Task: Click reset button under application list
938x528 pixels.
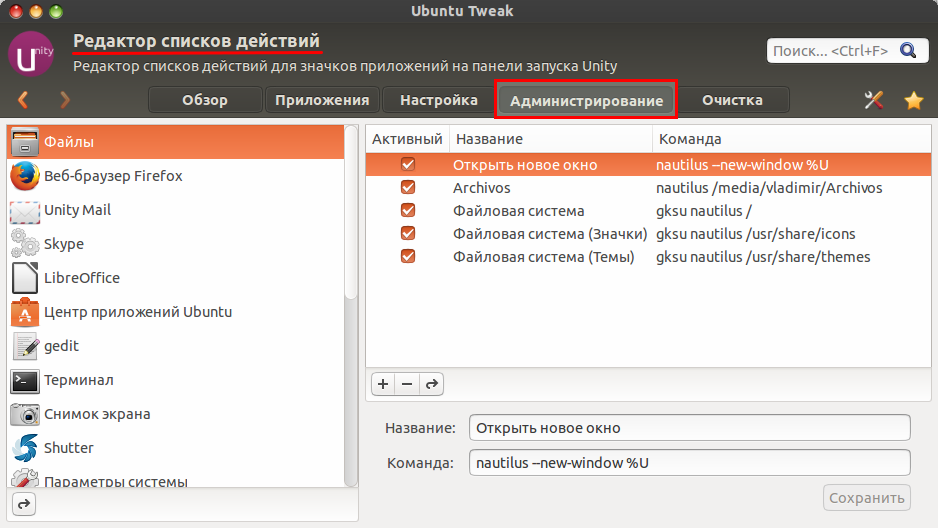Action: click(24, 504)
